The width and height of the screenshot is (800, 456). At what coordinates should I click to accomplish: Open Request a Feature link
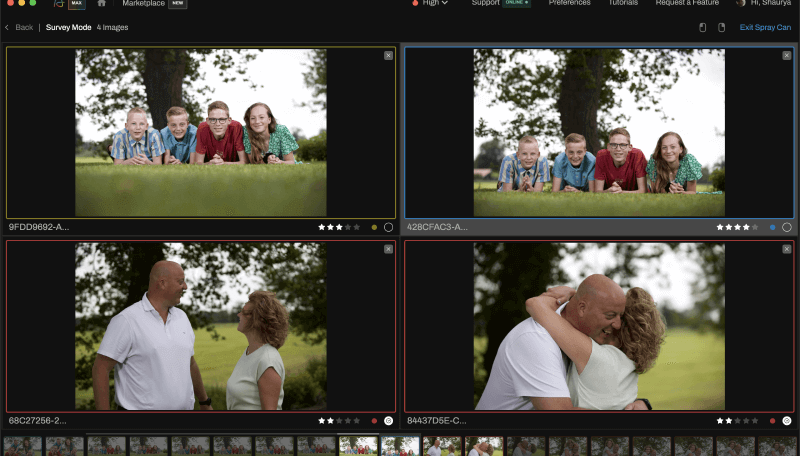tap(686, 3)
